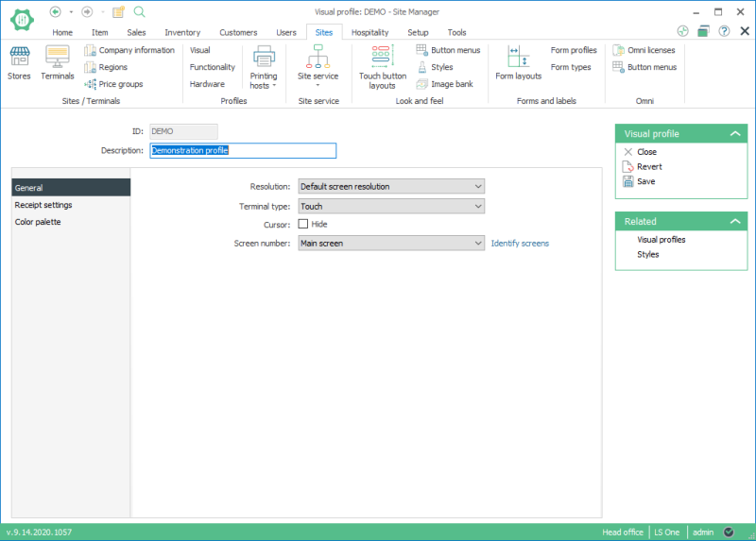Viewport: 756px width, 541px height.
Task: Save the visual profile
Action: click(x=640, y=181)
